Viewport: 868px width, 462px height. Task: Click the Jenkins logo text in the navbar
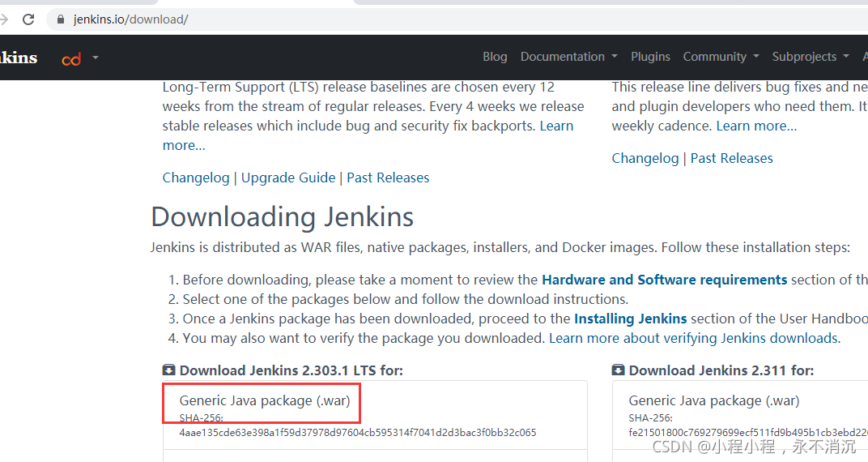[19, 58]
